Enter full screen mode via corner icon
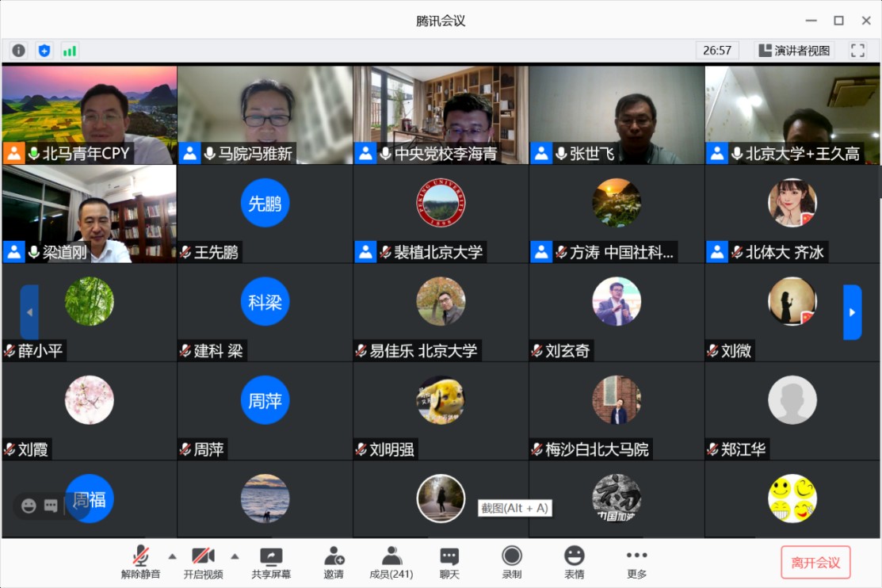This screenshot has width=882, height=588. point(857,51)
